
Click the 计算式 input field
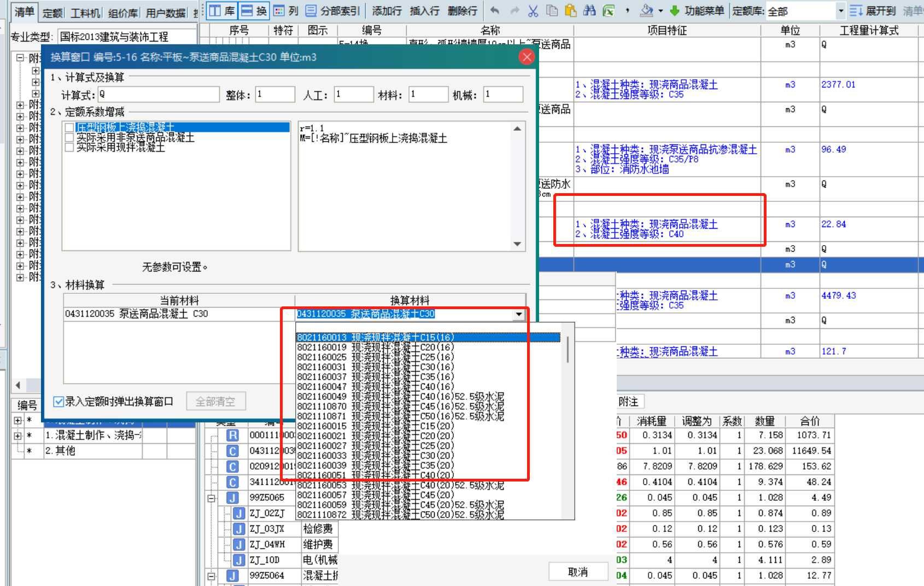pyautogui.click(x=159, y=95)
